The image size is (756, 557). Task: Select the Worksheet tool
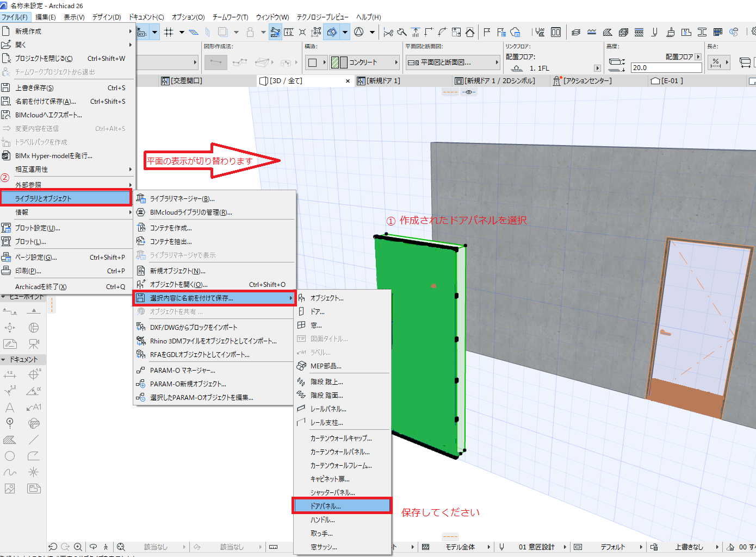click(10, 344)
